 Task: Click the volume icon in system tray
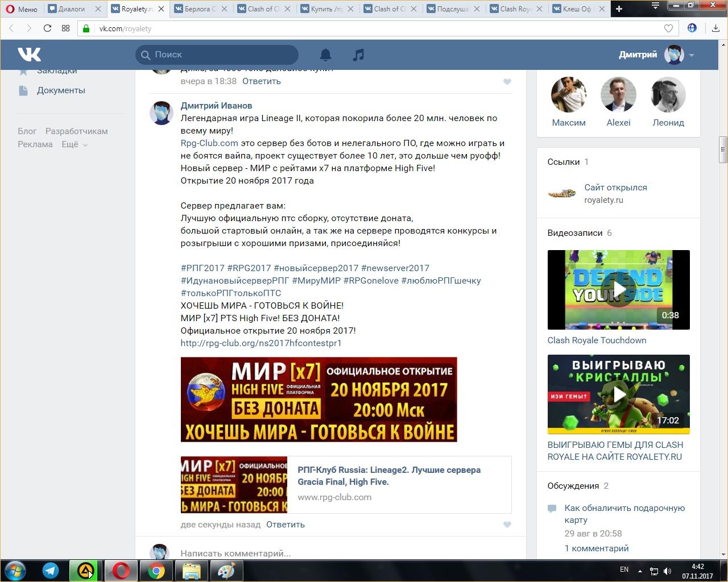(667, 571)
